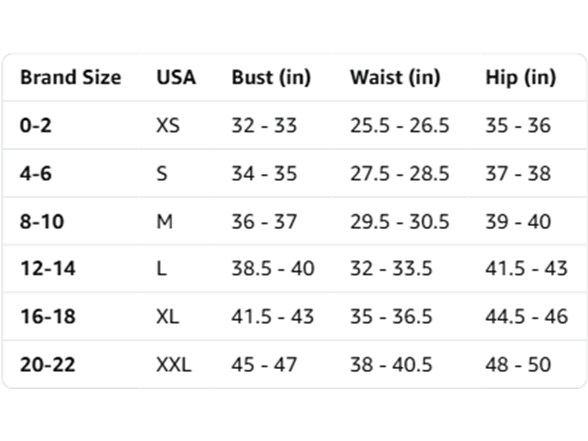The image size is (588, 441).
Task: Click the Brand Size column header
Action: (x=70, y=77)
